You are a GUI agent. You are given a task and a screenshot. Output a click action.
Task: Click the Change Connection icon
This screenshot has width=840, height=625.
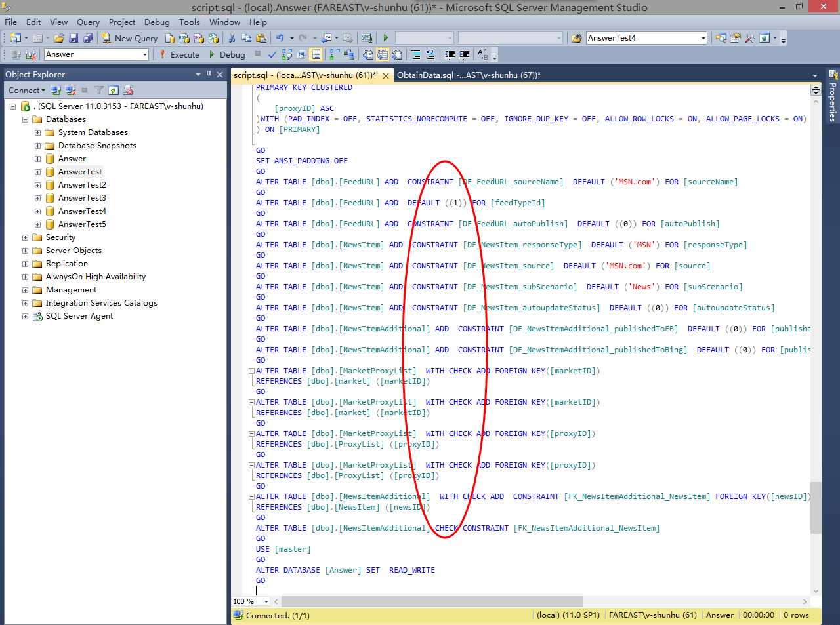point(30,54)
